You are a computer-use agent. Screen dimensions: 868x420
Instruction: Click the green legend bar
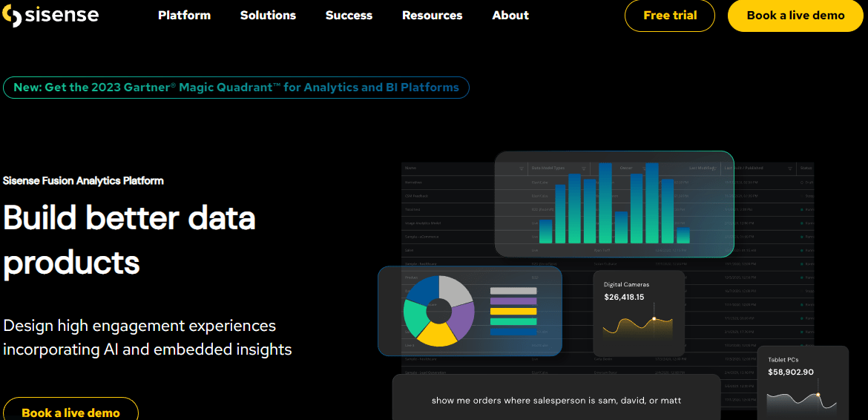pos(513,321)
